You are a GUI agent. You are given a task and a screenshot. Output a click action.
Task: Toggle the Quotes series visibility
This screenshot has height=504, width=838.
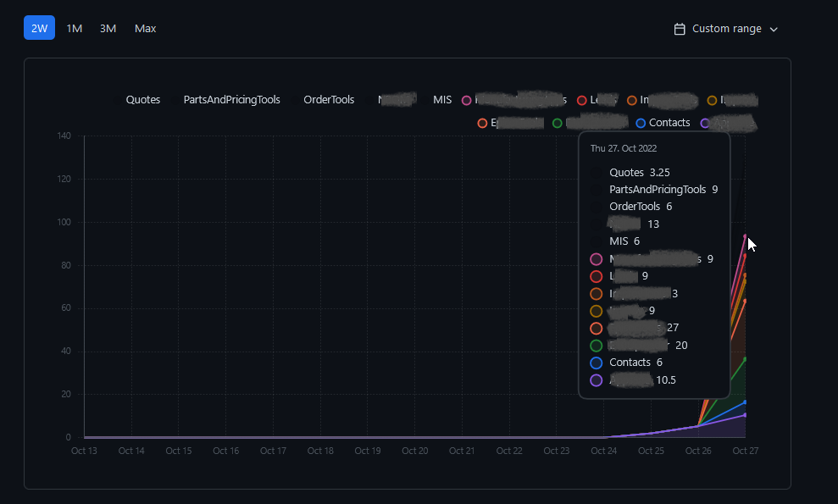(x=143, y=99)
